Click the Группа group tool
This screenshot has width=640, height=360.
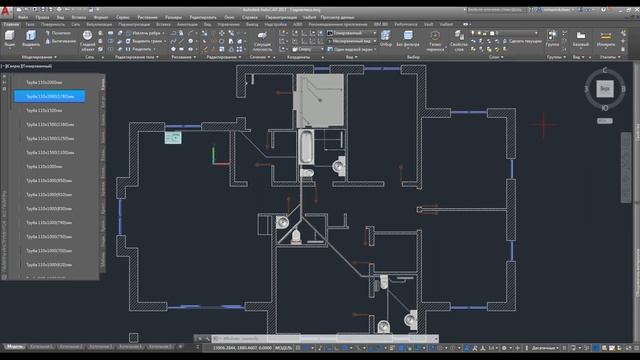coord(552,38)
